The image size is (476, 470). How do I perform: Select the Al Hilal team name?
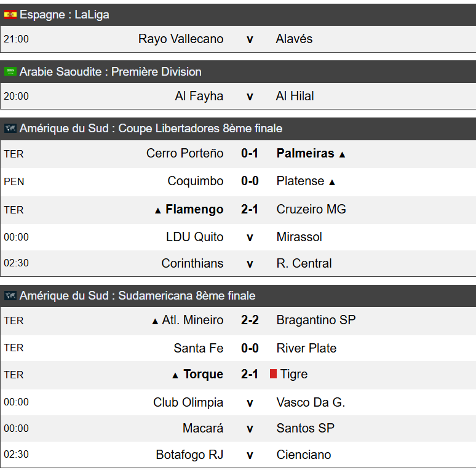point(295,96)
